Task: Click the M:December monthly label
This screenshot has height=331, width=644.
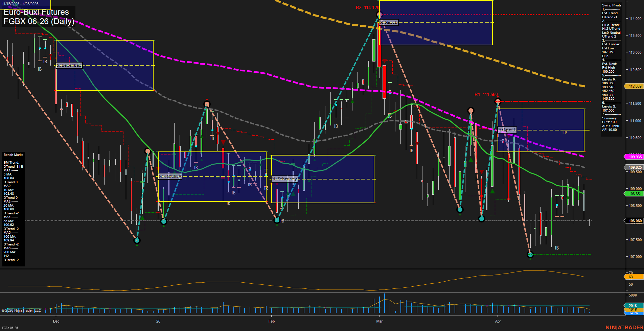Action: 69,65
